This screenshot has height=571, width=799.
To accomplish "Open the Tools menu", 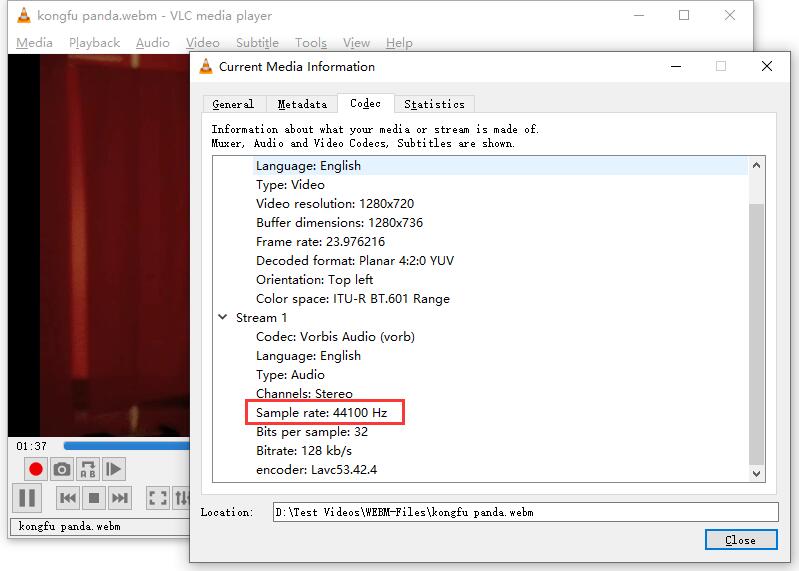I will coord(311,43).
